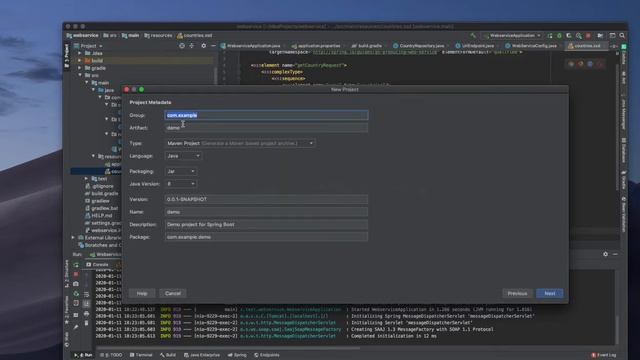The height and width of the screenshot is (360, 640).
Task: Click the Previous button in the dialog
Action: 517,293
